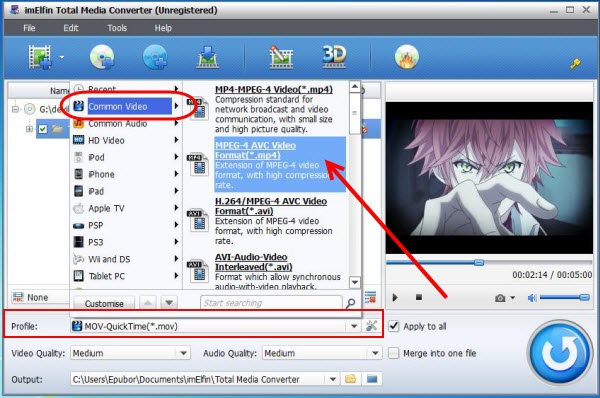Screen dimensions: 600x398
Task: Click the AVI file icon beside H.264/MPEG-4 AVC
Action: pyautogui.click(x=198, y=220)
